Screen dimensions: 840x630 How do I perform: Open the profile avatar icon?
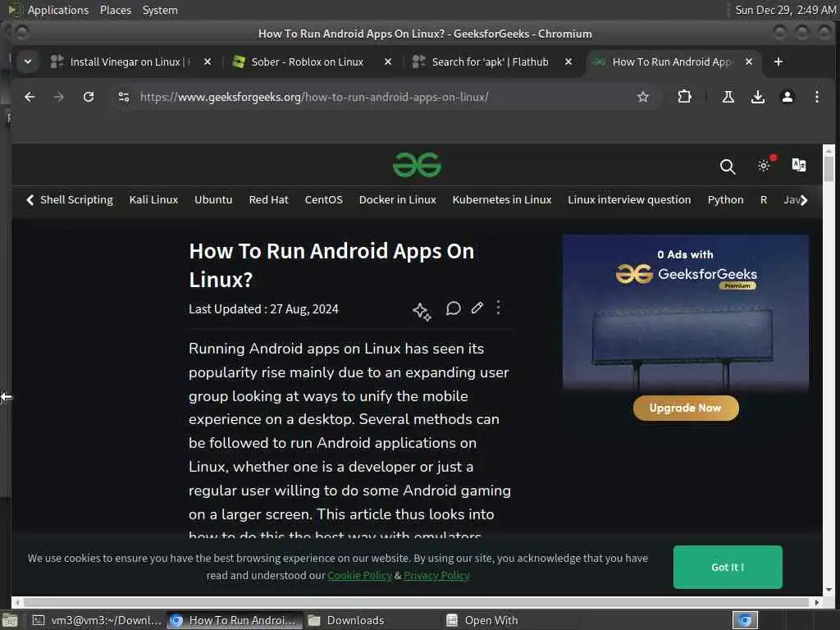[x=787, y=97]
